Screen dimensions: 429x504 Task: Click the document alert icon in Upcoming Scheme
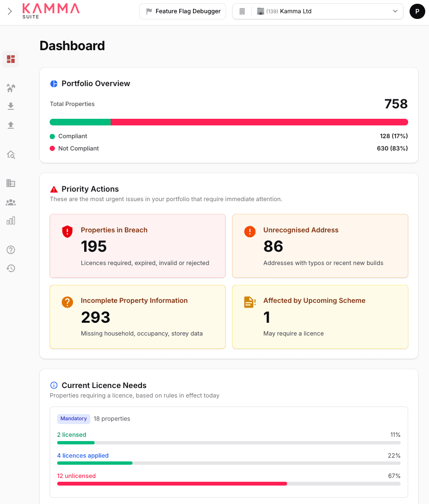[x=250, y=302]
